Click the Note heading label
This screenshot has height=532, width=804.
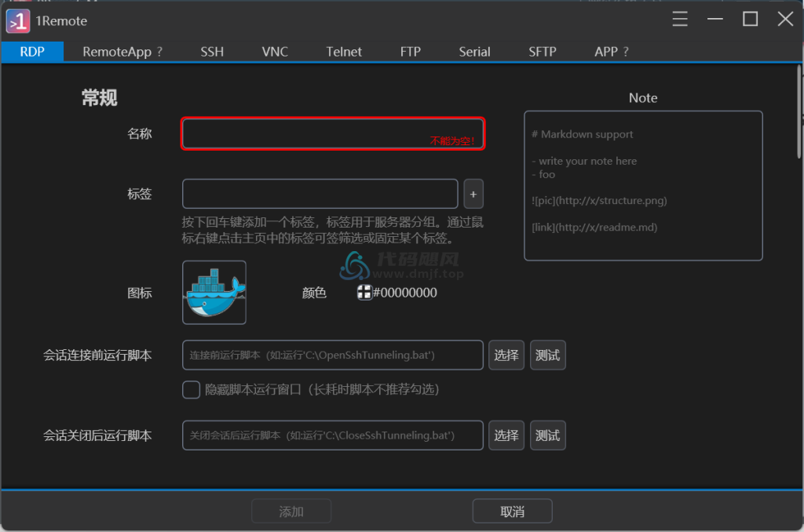click(643, 98)
